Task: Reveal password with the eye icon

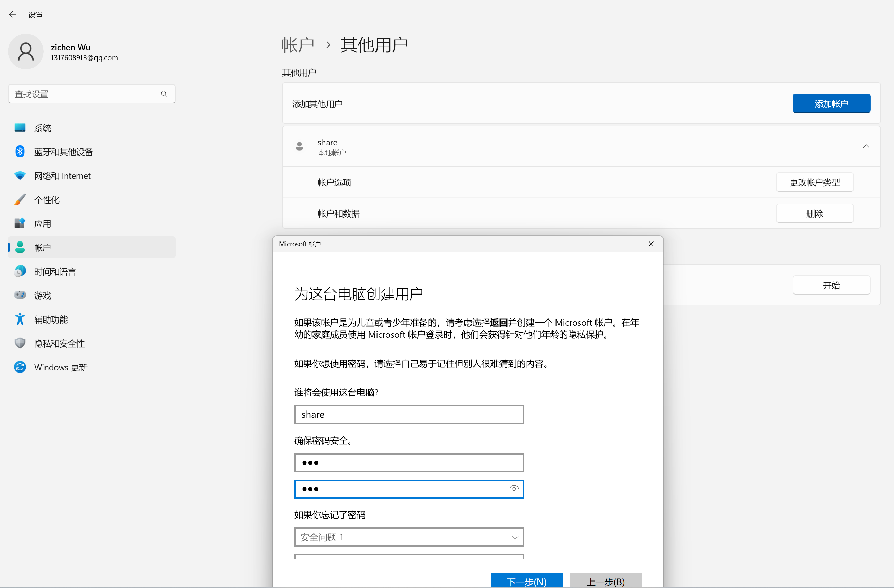Action: click(513, 488)
